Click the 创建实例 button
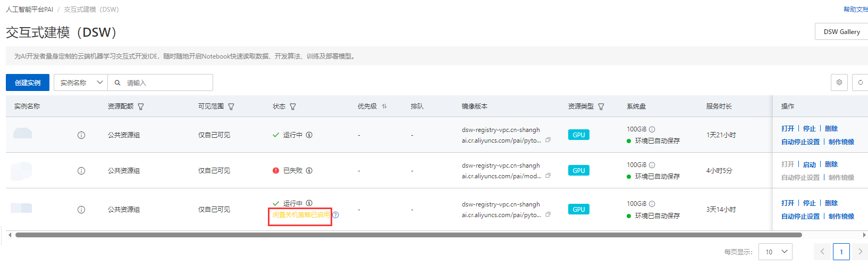 (x=28, y=82)
